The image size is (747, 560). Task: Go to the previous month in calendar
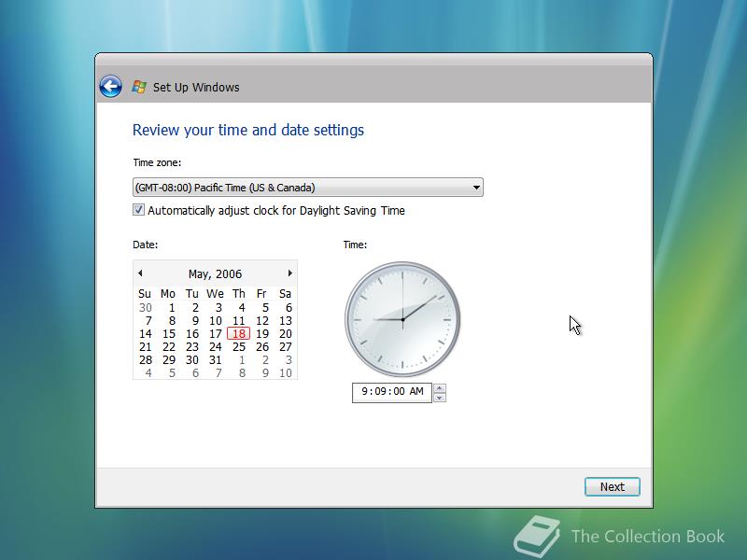tap(140, 273)
